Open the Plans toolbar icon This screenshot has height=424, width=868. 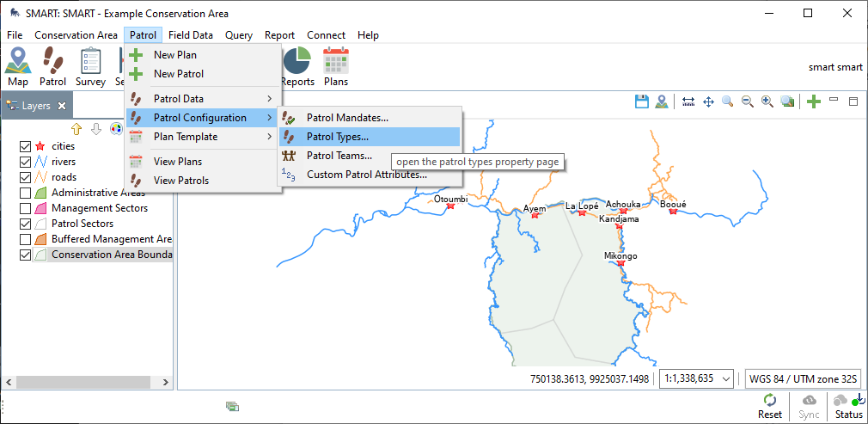coord(335,67)
